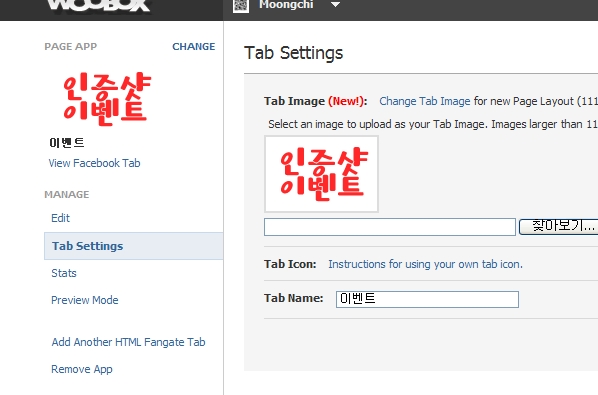598x395 pixels.
Task: Click the Tab Name input field
Action: pyautogui.click(x=427, y=299)
